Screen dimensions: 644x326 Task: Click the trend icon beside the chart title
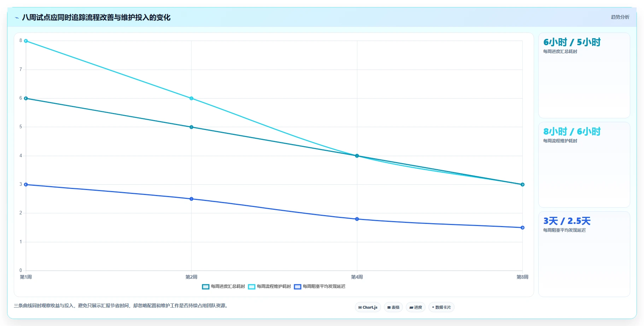[17, 18]
